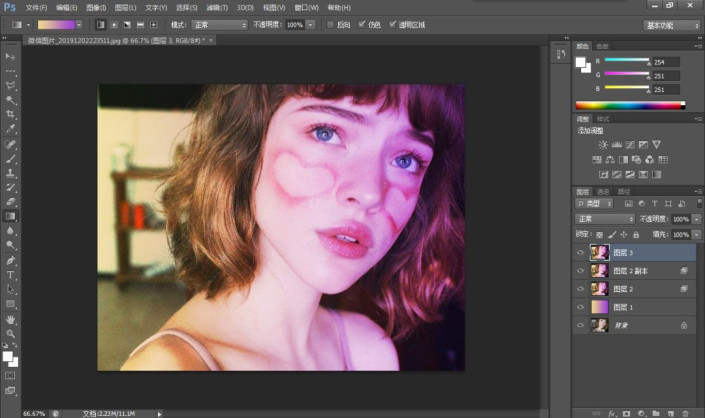Select the Blur tool

pos(10,231)
